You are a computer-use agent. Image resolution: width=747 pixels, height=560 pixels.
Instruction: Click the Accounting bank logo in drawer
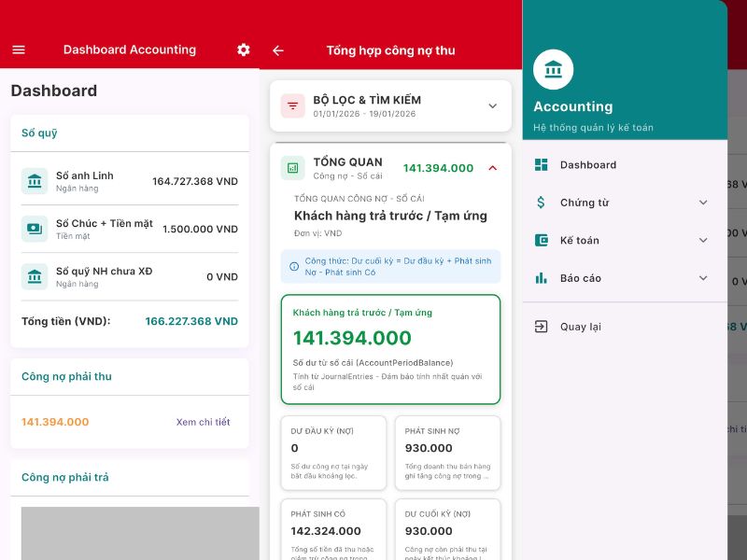click(x=553, y=69)
